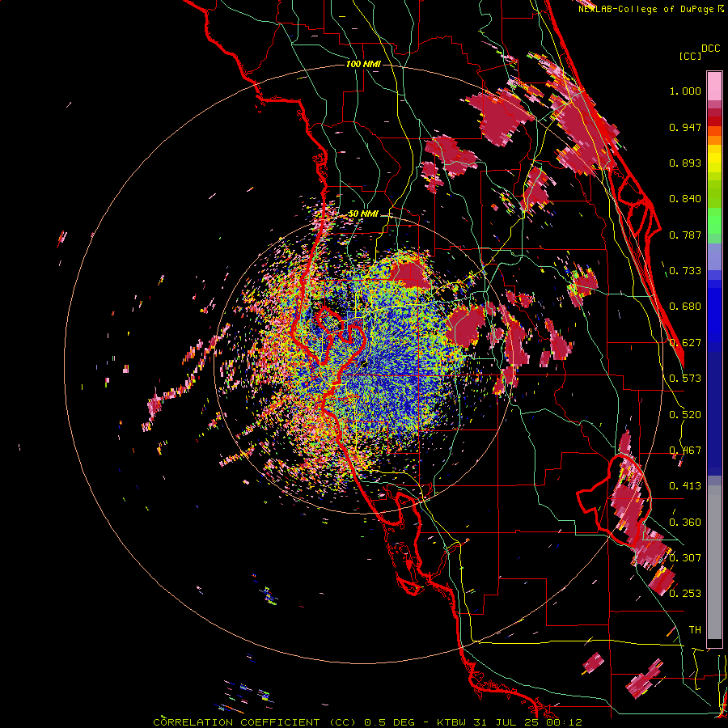The height and width of the screenshot is (728, 728).
Task: Click the TH label at the legend bottom
Action: [x=695, y=630]
